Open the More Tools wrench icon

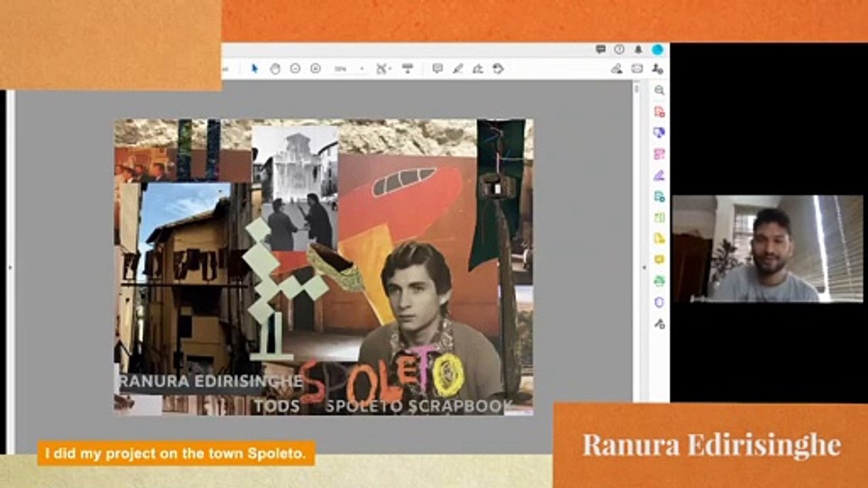pos(659,324)
